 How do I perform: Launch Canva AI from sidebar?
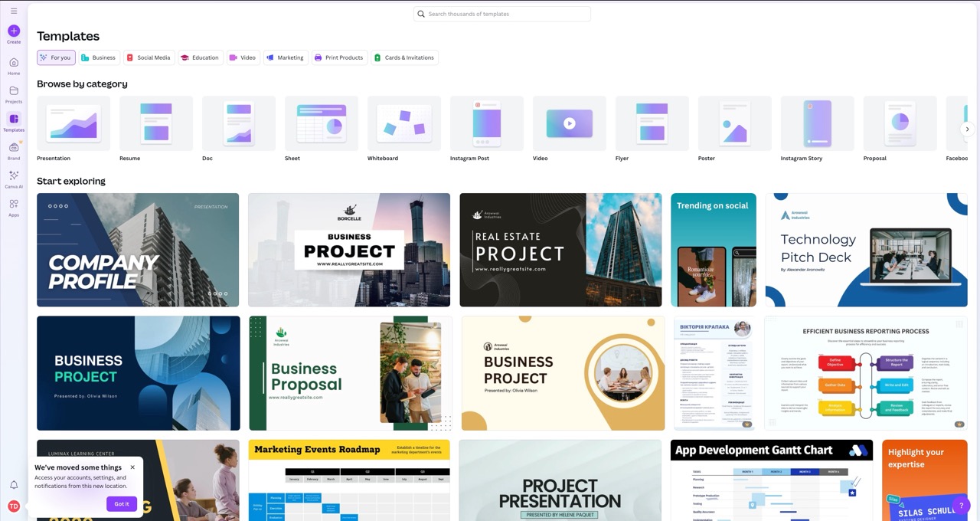coord(14,176)
